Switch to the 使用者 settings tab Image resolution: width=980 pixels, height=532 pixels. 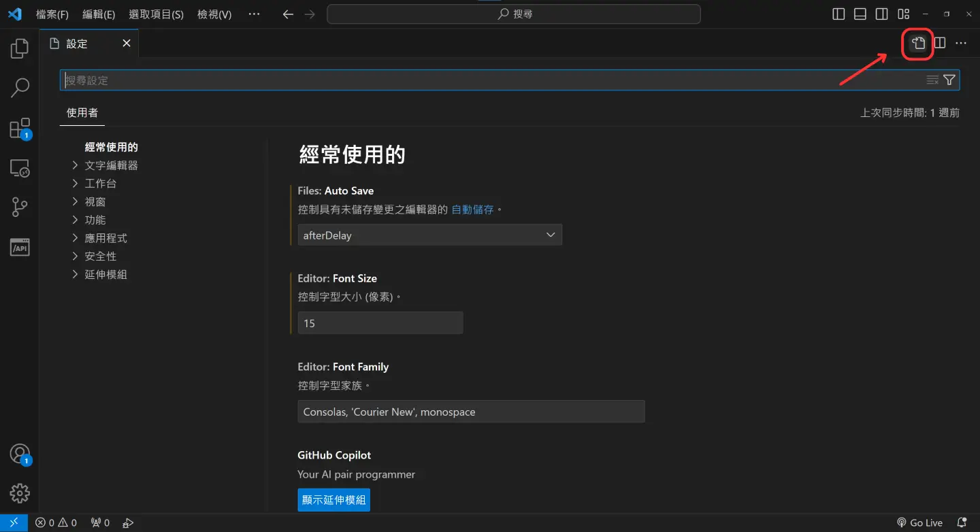(82, 112)
